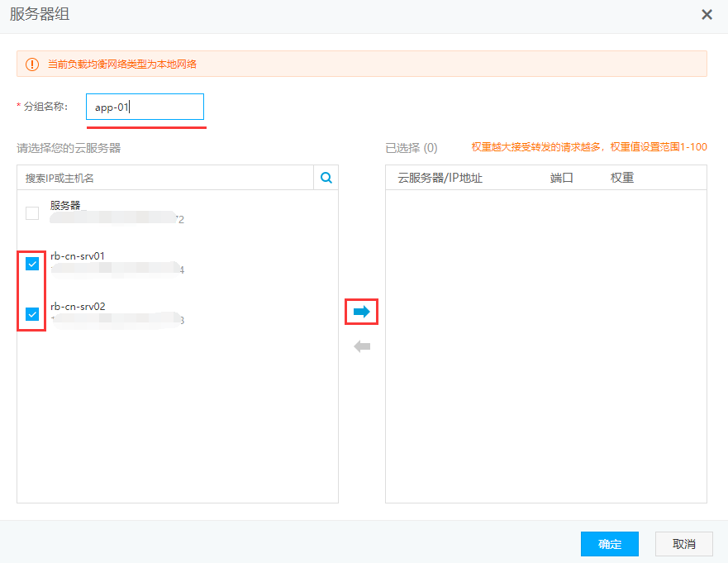Viewport: 728px width, 563px height.
Task: Uncheck the rb-cn-srv02 checkbox
Action: click(x=32, y=314)
